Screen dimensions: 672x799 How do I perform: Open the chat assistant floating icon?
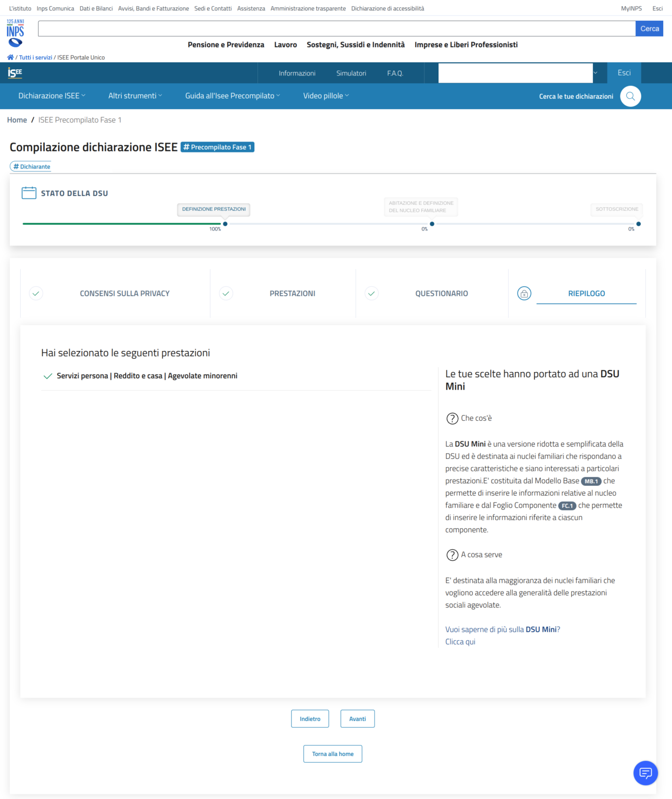(645, 772)
